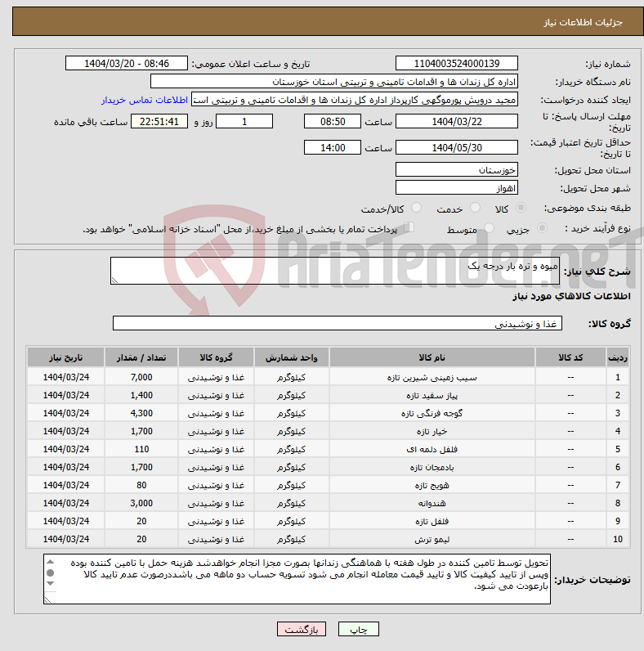Select the کالا radio button
This screenshot has height=651, width=644.
tap(521, 208)
